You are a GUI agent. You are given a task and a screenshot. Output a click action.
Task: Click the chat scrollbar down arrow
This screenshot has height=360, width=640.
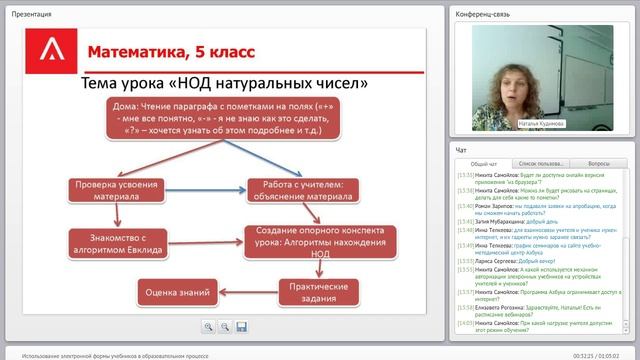(x=626, y=331)
